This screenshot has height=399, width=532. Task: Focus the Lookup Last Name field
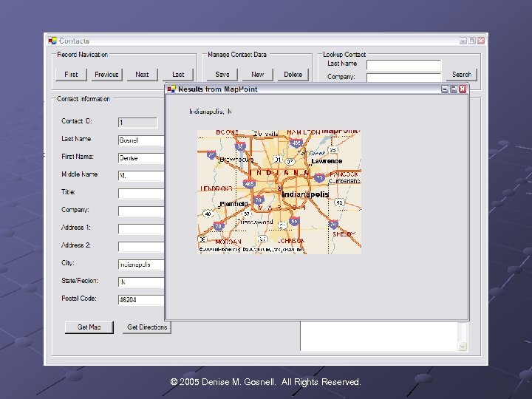click(403, 65)
